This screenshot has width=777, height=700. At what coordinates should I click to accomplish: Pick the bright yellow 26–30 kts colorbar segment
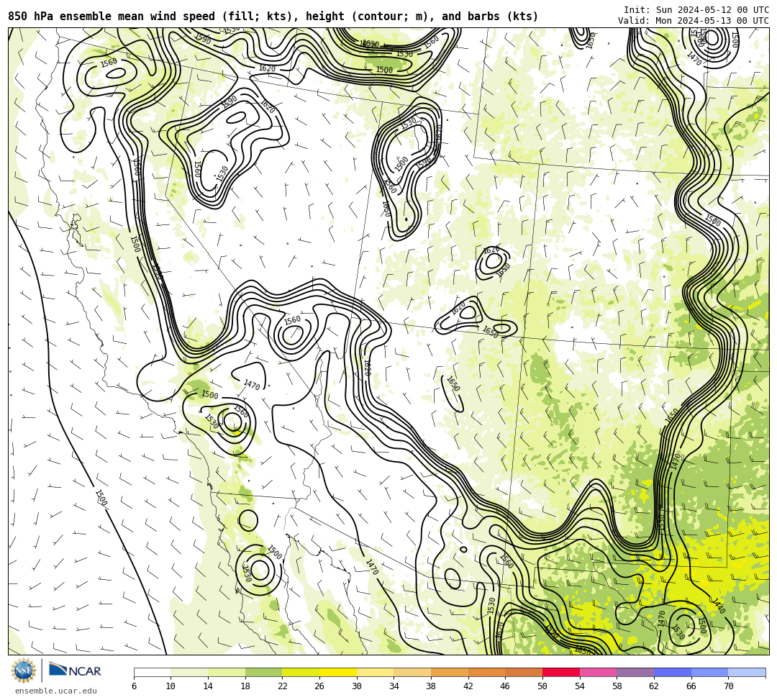[x=338, y=672]
